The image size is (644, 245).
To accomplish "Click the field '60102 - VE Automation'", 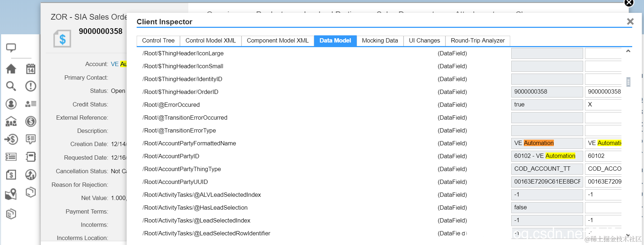I will point(547,156).
